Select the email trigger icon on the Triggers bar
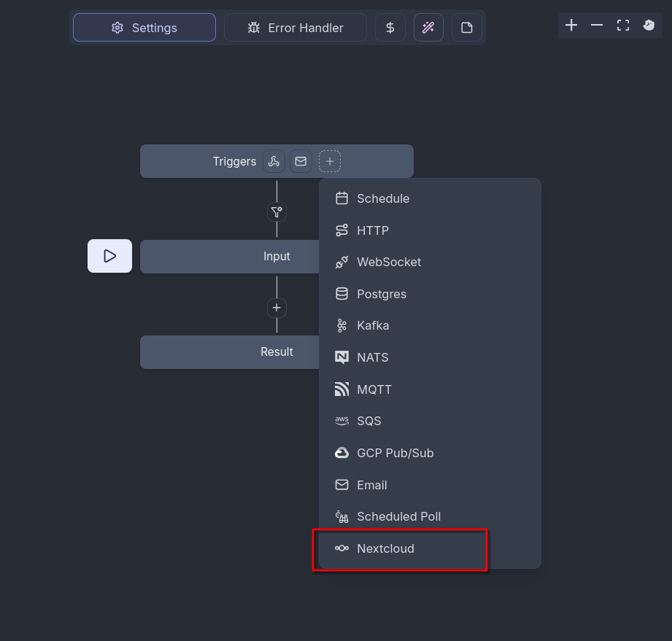The width and height of the screenshot is (672, 641). click(301, 160)
